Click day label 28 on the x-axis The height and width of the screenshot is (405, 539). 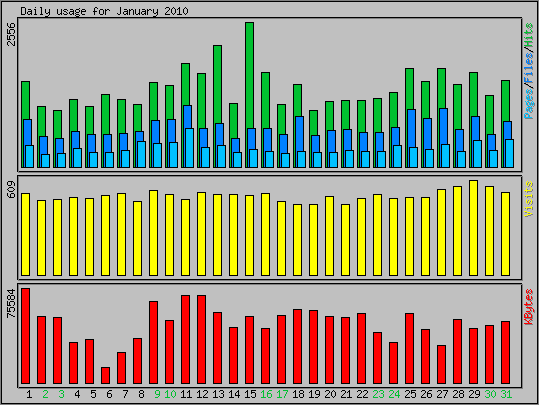[x=458, y=394]
